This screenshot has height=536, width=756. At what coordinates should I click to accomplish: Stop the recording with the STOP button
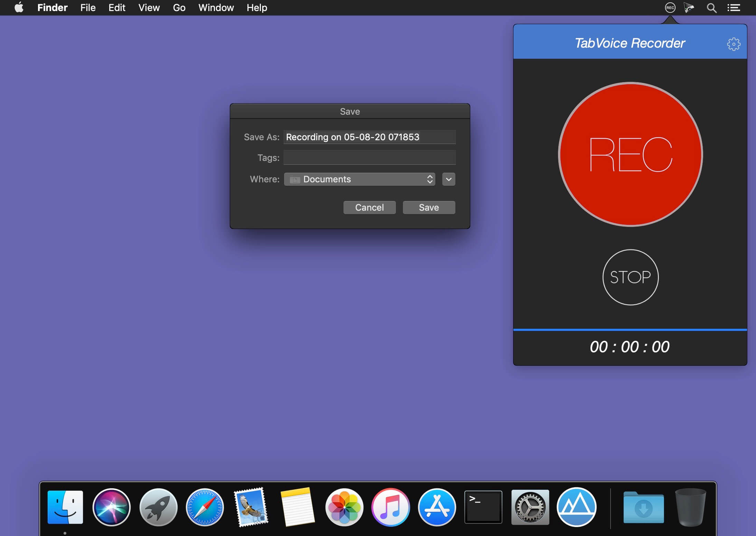point(631,277)
